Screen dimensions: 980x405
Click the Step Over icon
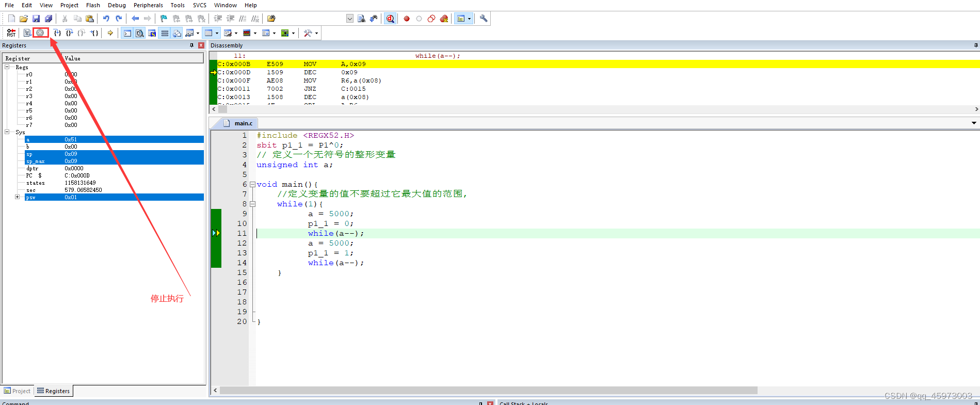coord(70,33)
